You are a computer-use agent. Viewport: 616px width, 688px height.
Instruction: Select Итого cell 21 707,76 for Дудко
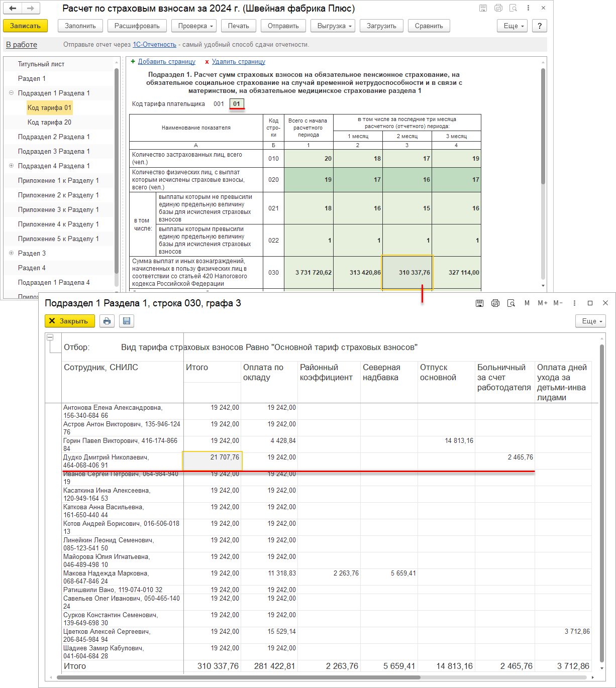click(x=212, y=461)
